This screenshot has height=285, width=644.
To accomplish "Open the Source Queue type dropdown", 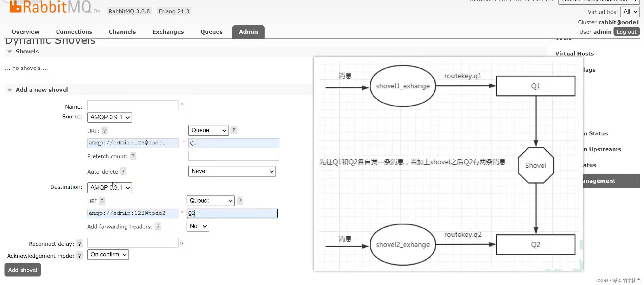I will coord(208,130).
